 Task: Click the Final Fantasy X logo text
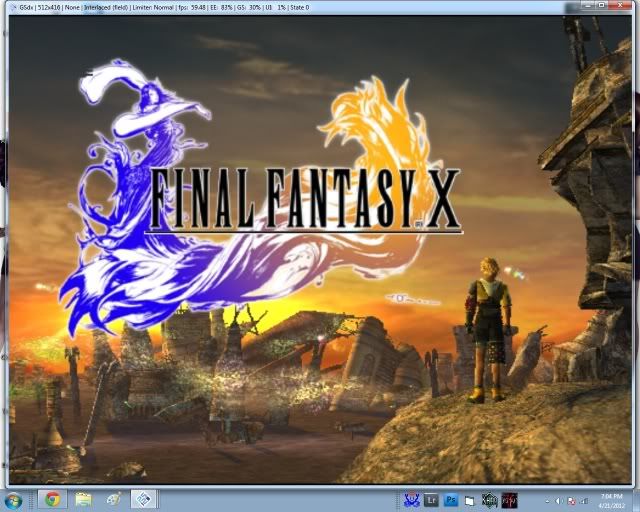(304, 199)
